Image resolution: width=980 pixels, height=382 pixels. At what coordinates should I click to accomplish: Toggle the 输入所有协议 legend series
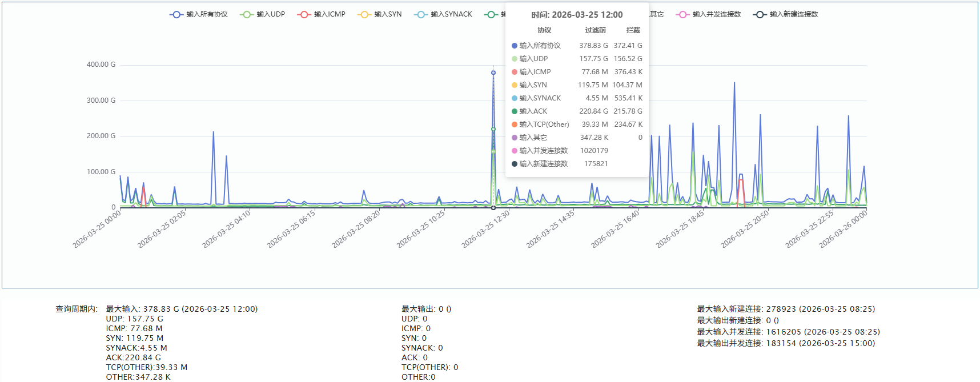198,14
